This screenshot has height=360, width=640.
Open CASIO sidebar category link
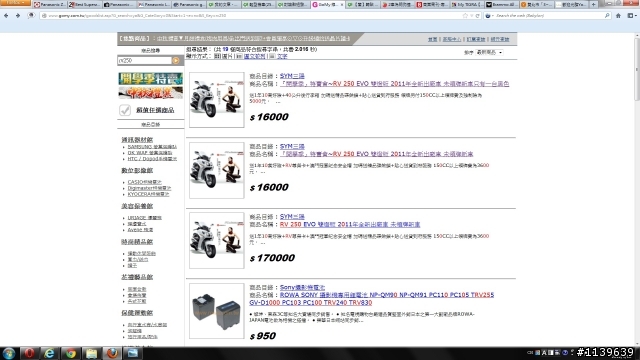click(x=144, y=182)
